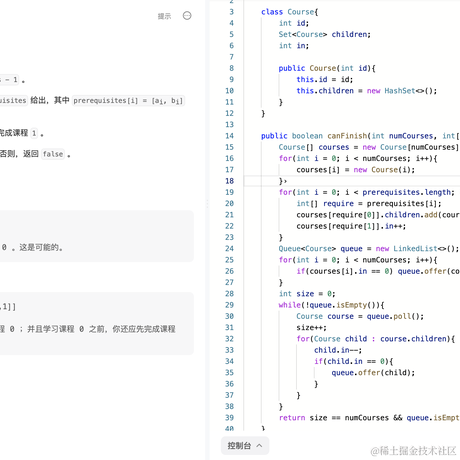Click 'child.in--;' on line 33
Screen dimensions: 460x460
[338, 350]
